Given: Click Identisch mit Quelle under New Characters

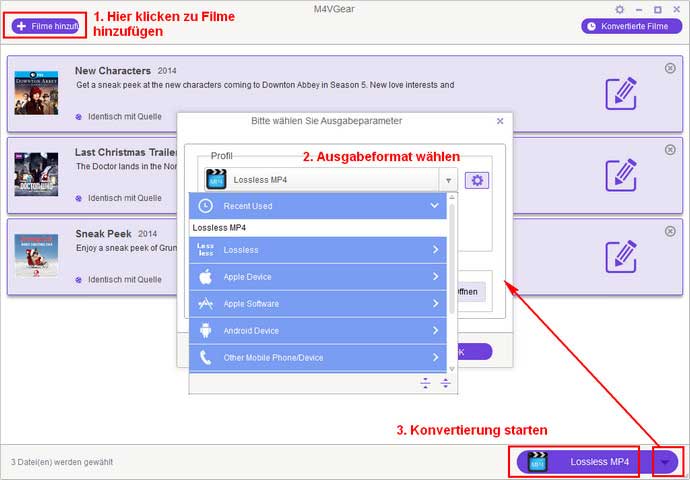Looking at the screenshot, I should [125, 117].
